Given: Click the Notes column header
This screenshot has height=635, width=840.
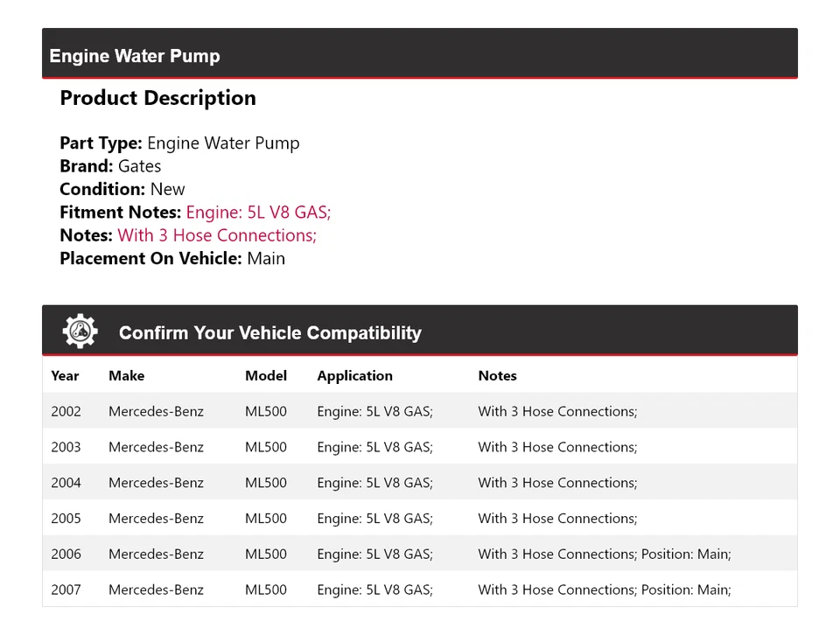Looking at the screenshot, I should point(497,375).
